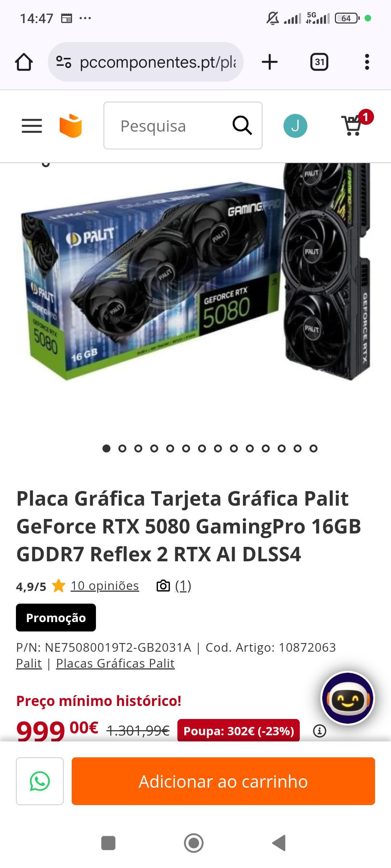
Task: Open the hamburger navigation menu
Action: tap(32, 126)
